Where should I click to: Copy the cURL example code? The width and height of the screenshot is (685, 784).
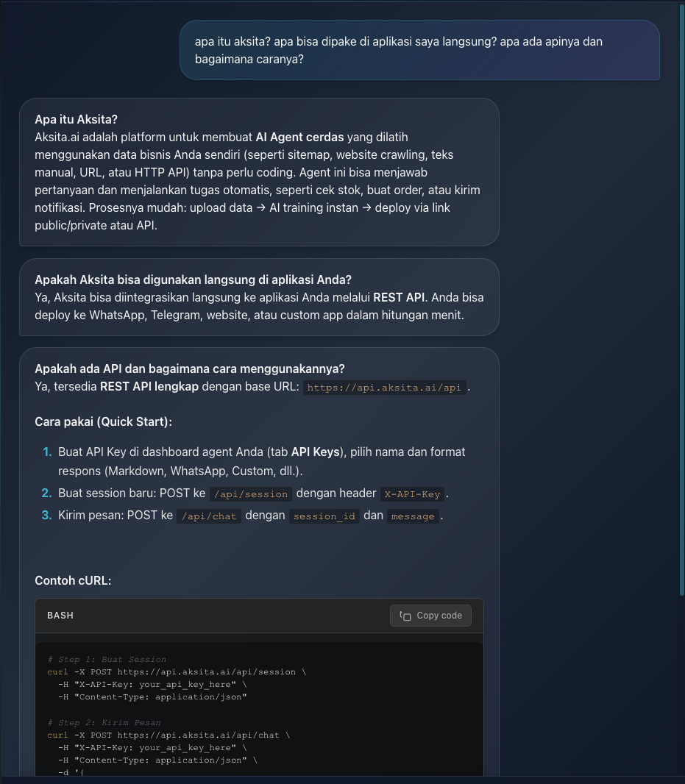click(x=430, y=616)
